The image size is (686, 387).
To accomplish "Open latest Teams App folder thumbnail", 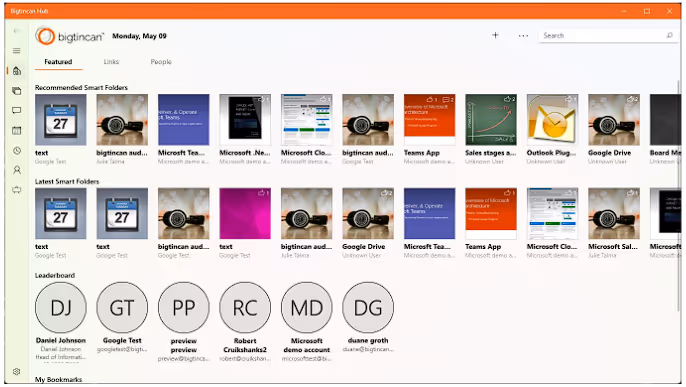I will tap(491, 213).
